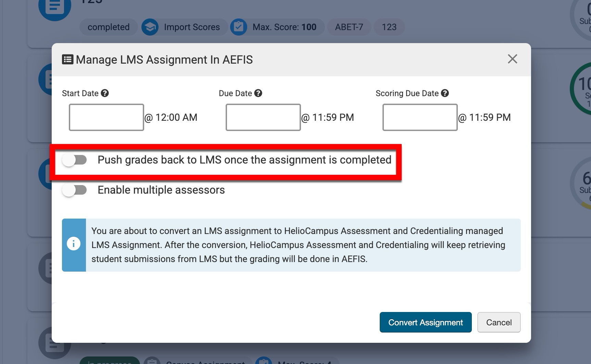Click the 123 tag pill
Screen dimensions: 591x364
(389, 27)
